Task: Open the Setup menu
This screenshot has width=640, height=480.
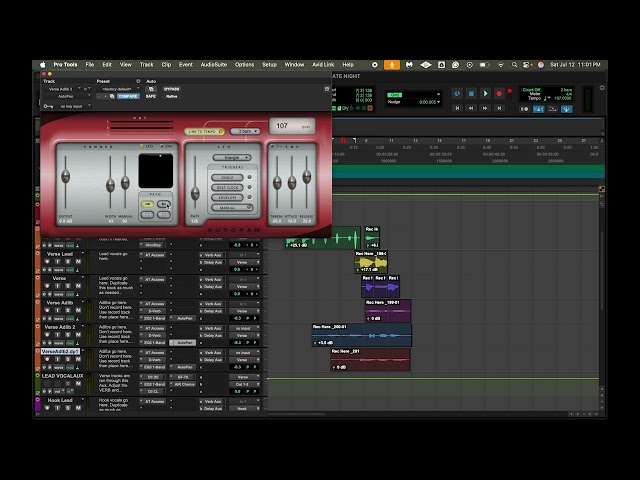Action: [269, 64]
